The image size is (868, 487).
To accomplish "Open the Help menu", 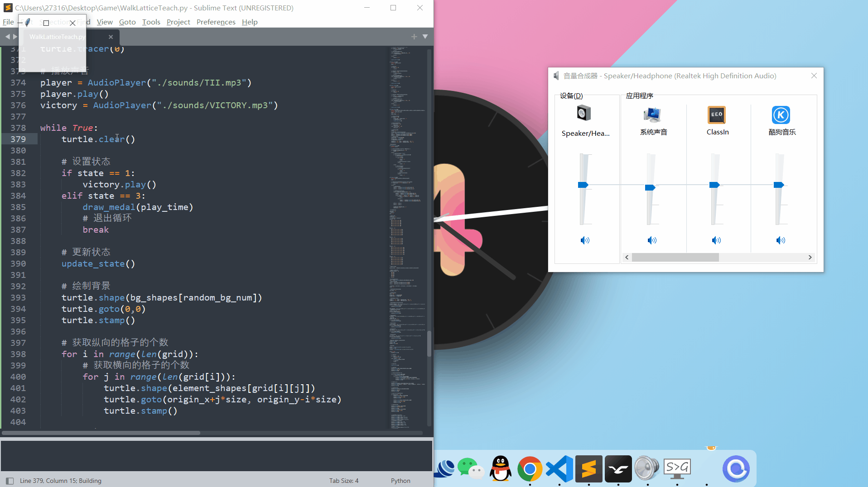I will [250, 22].
